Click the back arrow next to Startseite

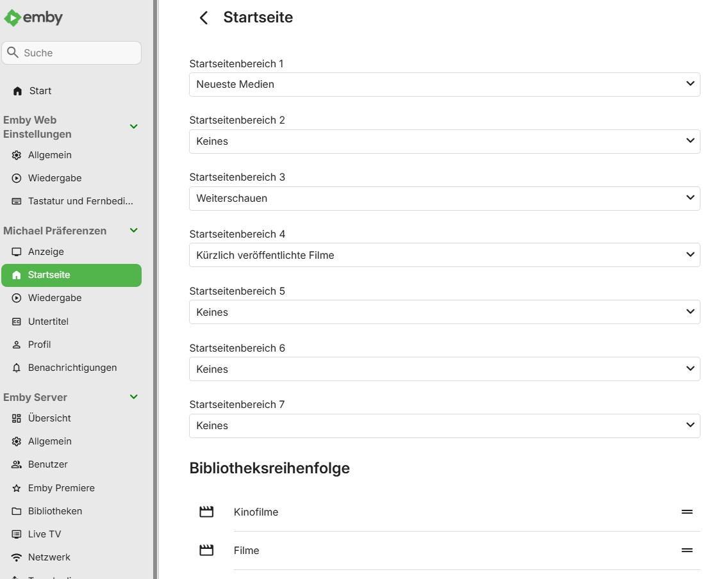[204, 18]
